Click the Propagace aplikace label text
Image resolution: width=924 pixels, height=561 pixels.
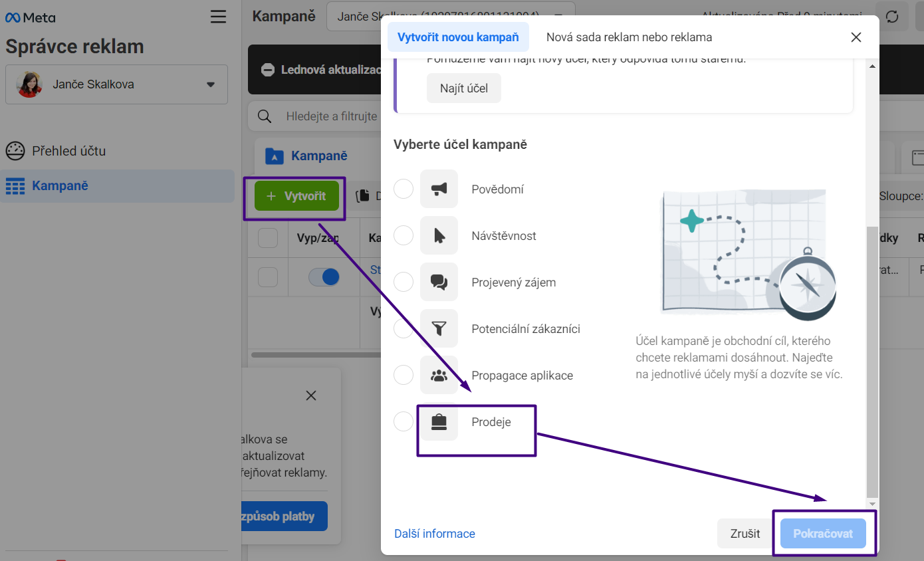[x=522, y=376]
